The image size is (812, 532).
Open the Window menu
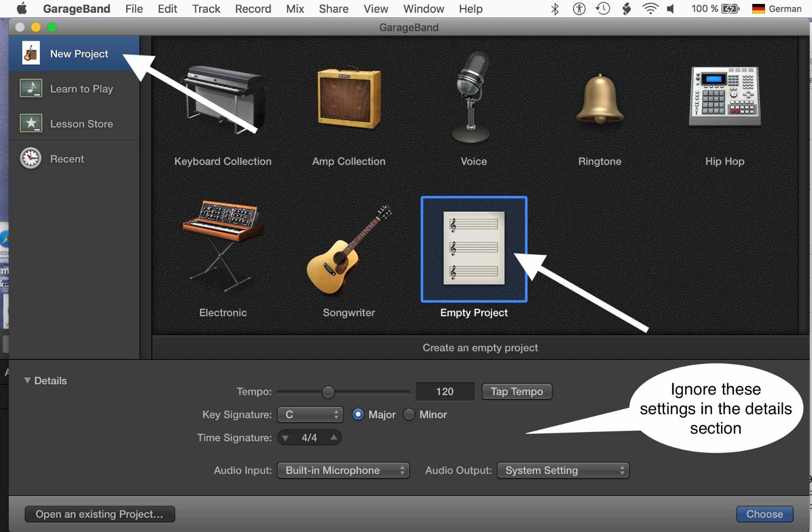pyautogui.click(x=424, y=9)
